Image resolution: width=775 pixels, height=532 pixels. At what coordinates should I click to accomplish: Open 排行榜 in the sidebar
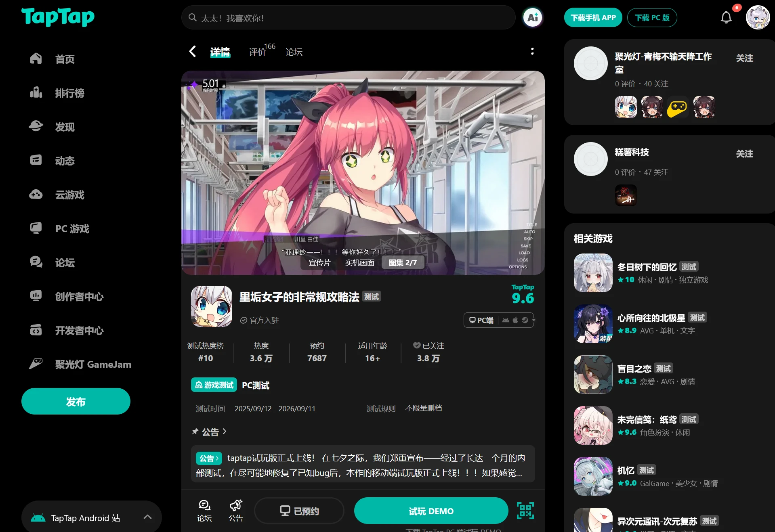tap(70, 93)
